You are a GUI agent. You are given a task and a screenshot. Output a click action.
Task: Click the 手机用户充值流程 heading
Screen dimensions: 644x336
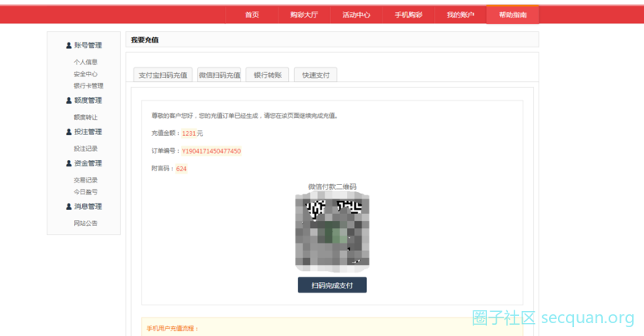coord(172,328)
